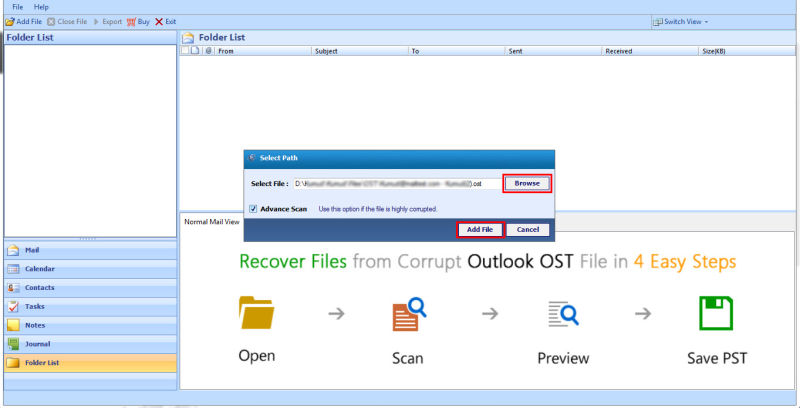Viewport: 800px width, 408px height.
Task: Click the Preview step icon
Action: pos(563,313)
